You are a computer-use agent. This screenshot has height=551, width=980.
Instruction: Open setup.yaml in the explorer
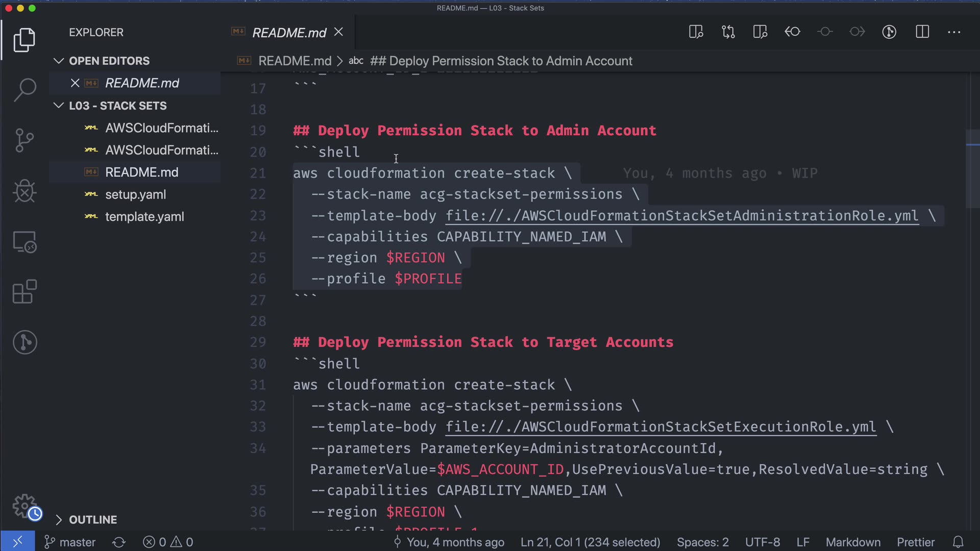point(135,194)
